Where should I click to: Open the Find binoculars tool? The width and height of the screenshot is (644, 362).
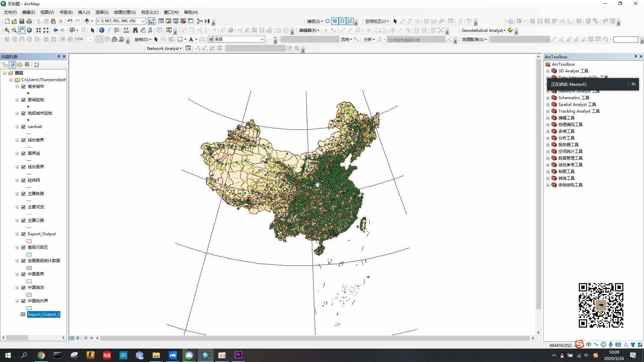(x=135, y=30)
